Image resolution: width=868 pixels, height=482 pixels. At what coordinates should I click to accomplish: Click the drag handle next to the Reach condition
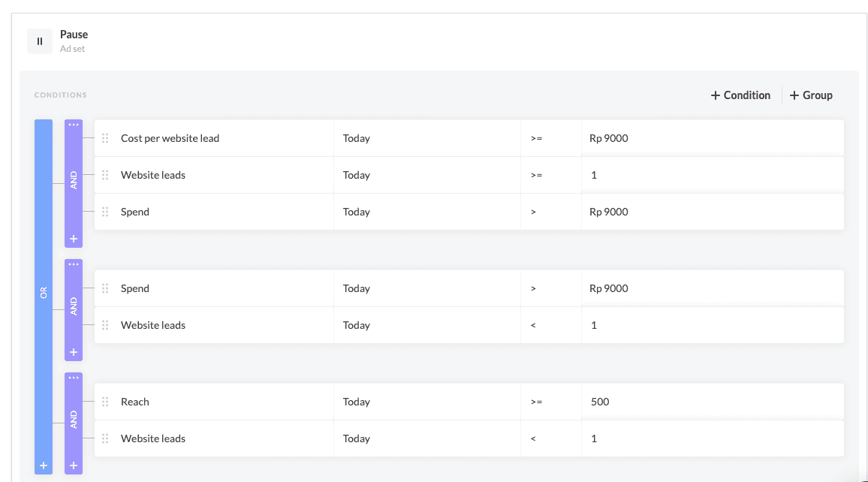coord(106,402)
